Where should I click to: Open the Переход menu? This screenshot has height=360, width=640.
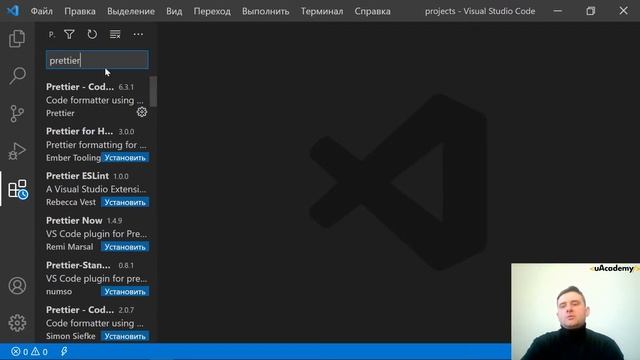tap(212, 11)
